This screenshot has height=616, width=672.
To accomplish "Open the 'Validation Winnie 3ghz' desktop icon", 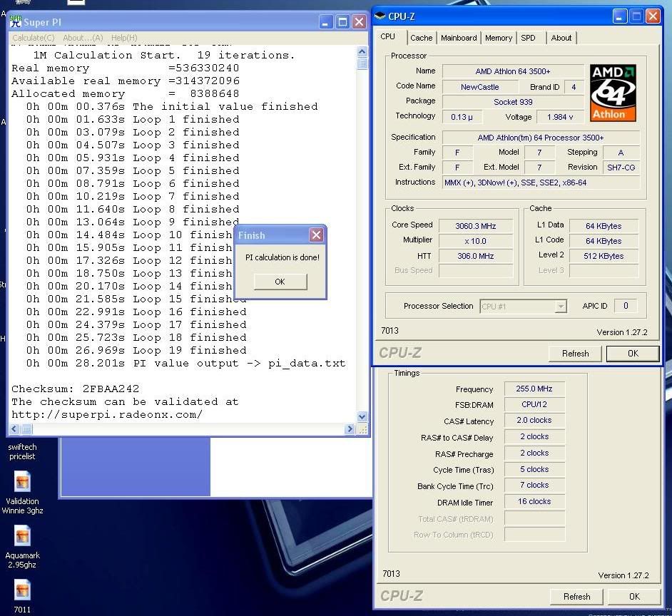I will tap(22, 493).
